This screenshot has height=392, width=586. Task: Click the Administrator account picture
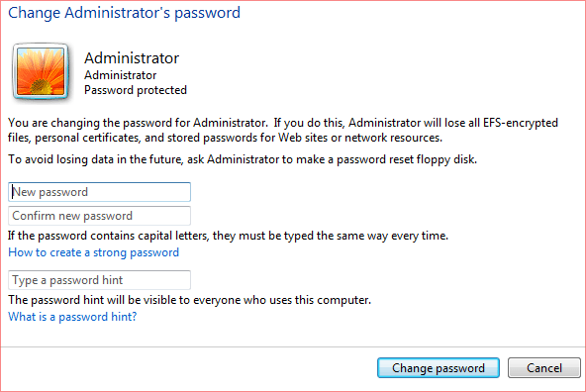(x=41, y=71)
